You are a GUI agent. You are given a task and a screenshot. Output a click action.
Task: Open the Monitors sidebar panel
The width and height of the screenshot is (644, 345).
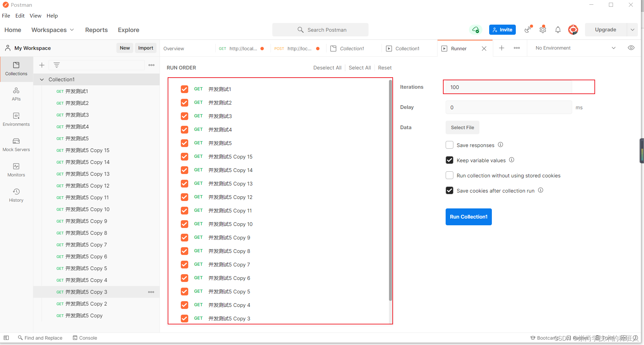pyautogui.click(x=16, y=170)
